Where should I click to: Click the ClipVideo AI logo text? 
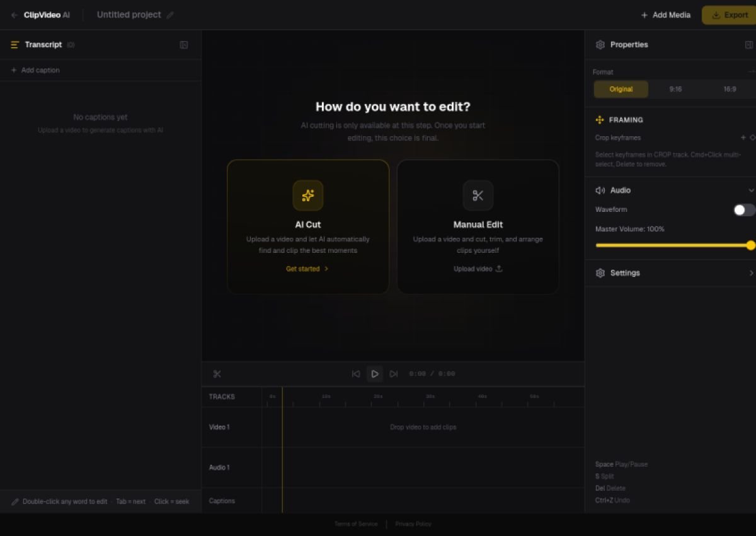[47, 15]
